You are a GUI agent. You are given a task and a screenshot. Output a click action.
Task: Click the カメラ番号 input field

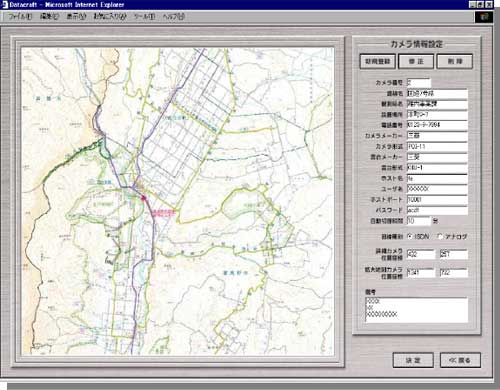click(x=419, y=83)
